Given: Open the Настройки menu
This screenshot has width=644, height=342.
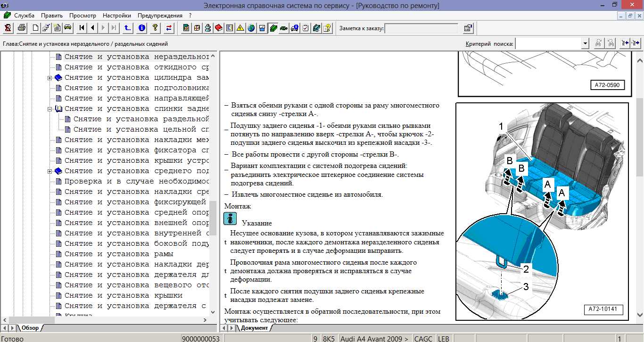Looking at the screenshot, I should click(x=117, y=16).
